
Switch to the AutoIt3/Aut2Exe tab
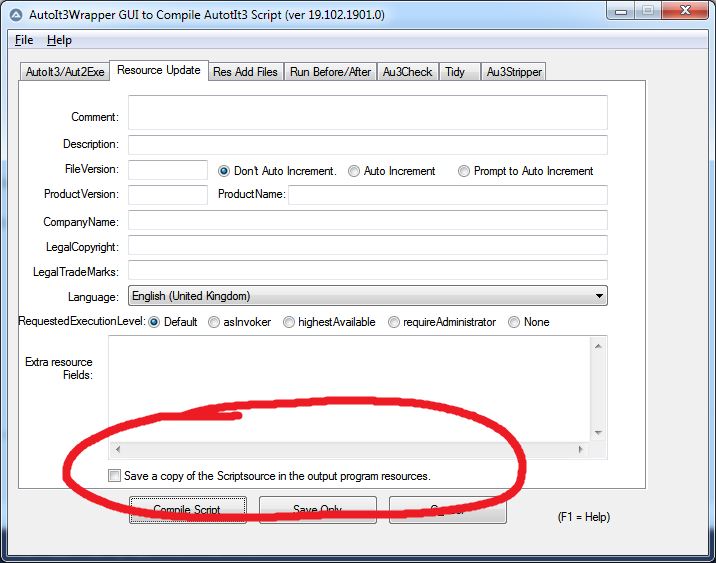64,72
